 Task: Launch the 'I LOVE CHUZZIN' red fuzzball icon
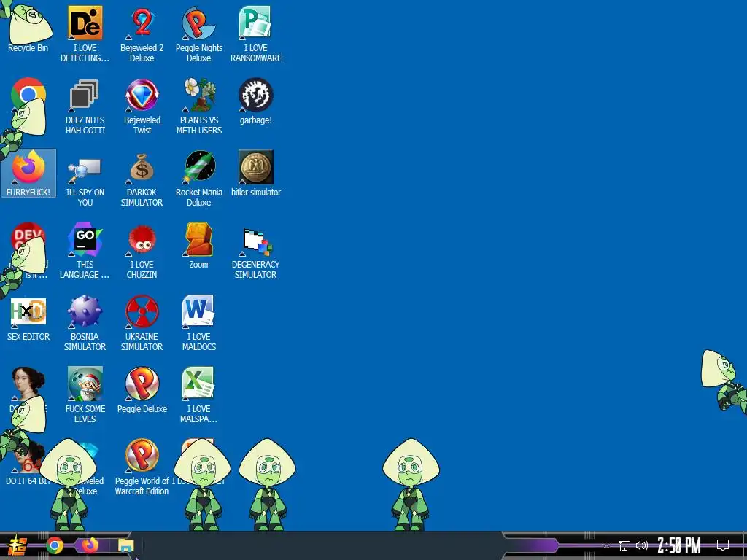pos(142,251)
